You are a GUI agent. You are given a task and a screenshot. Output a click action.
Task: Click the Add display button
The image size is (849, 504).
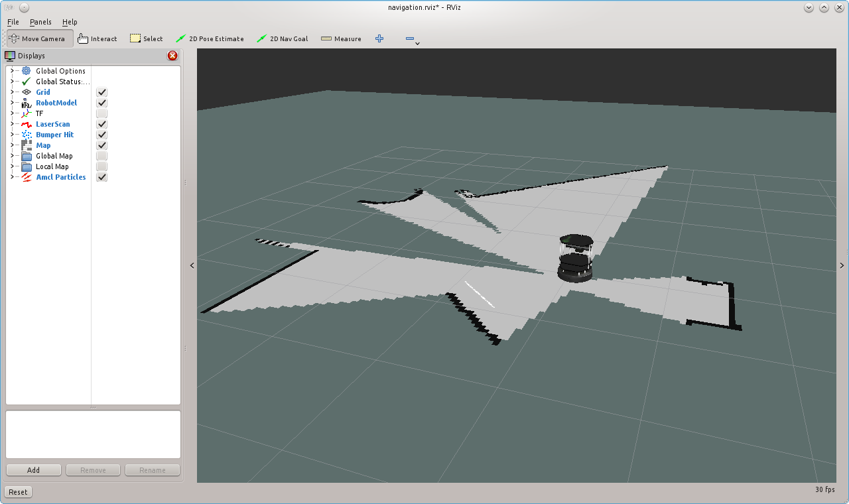pos(34,470)
